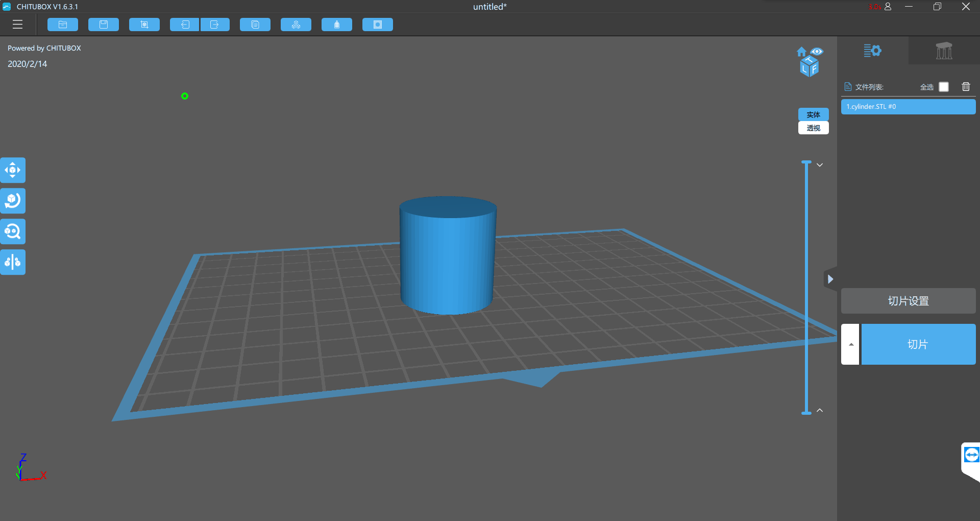
Task: Open the hamburger main menu
Action: click(x=18, y=25)
